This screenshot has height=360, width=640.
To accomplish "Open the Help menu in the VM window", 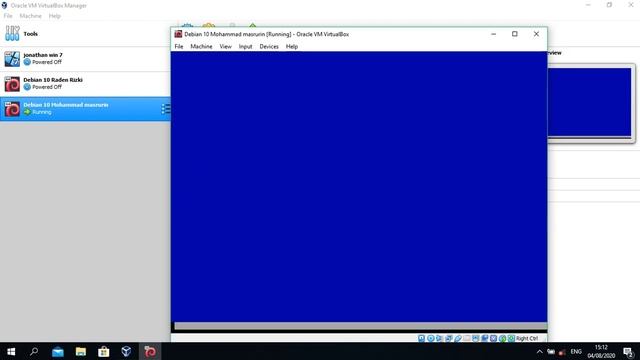I will point(291,47).
